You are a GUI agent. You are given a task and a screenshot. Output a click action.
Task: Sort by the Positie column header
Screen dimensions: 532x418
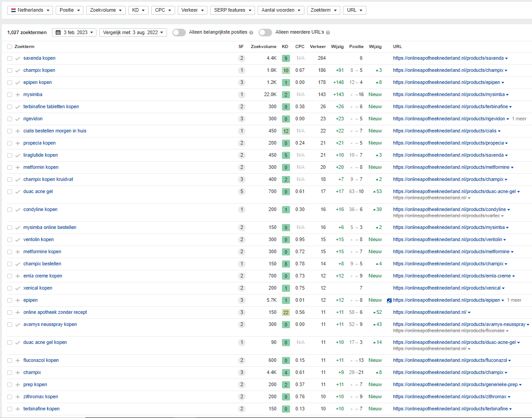(356, 47)
